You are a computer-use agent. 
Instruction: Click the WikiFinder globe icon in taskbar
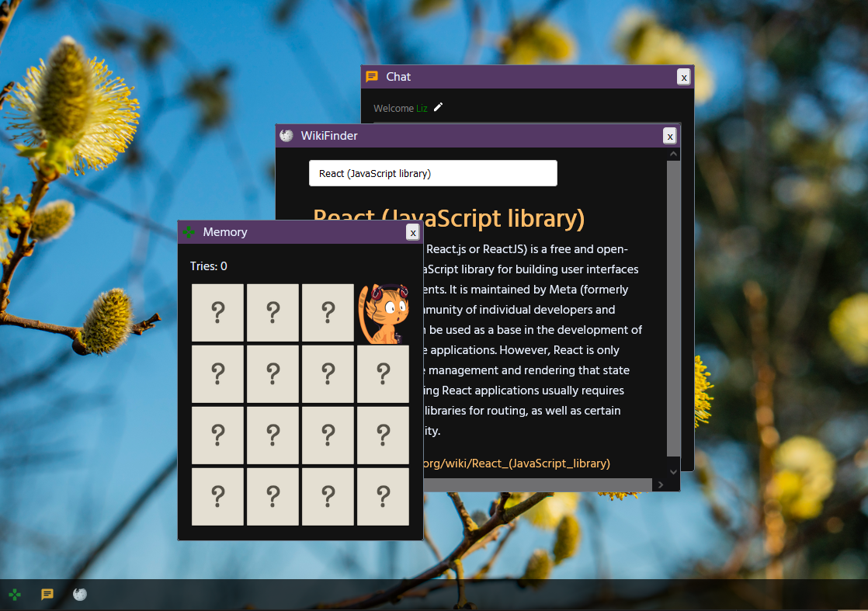tap(80, 595)
